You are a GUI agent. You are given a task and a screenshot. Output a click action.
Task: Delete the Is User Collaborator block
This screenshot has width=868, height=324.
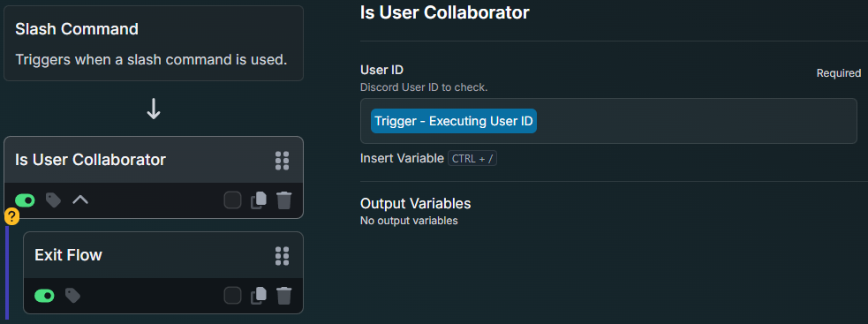coord(284,200)
